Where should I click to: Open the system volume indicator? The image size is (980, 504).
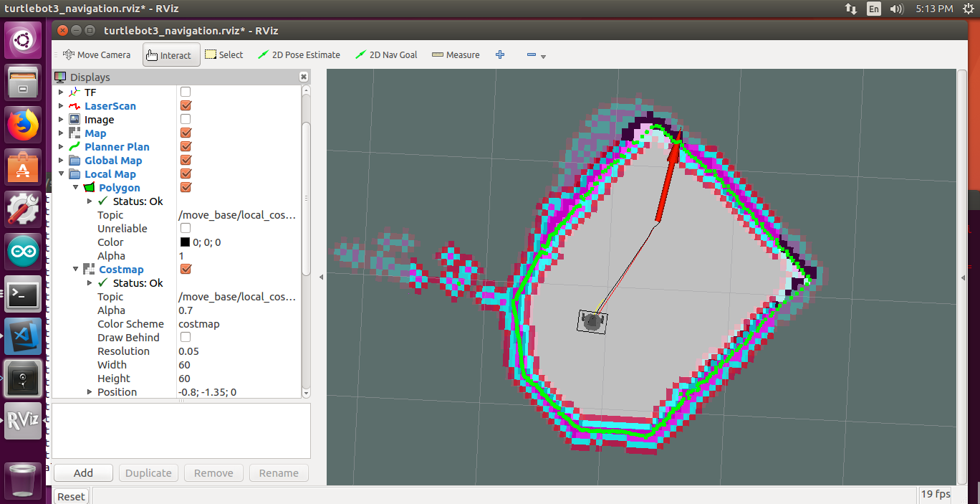coord(896,9)
